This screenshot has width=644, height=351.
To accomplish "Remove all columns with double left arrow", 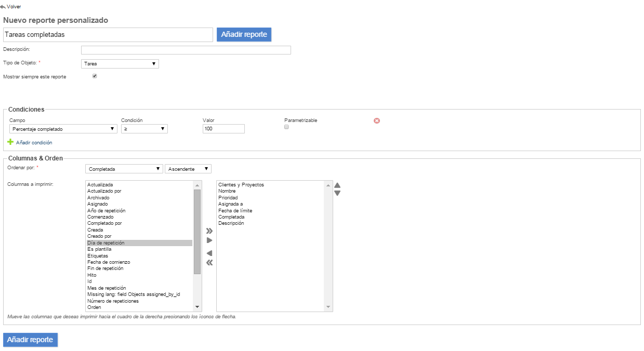I will pos(209,263).
